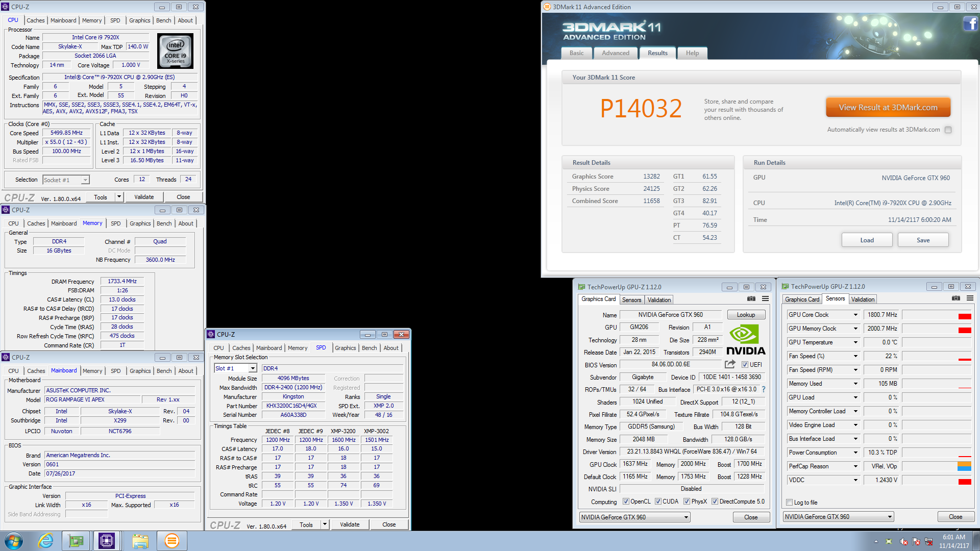Open Windows Explorer from taskbar
The height and width of the screenshot is (551, 980).
[x=140, y=541]
